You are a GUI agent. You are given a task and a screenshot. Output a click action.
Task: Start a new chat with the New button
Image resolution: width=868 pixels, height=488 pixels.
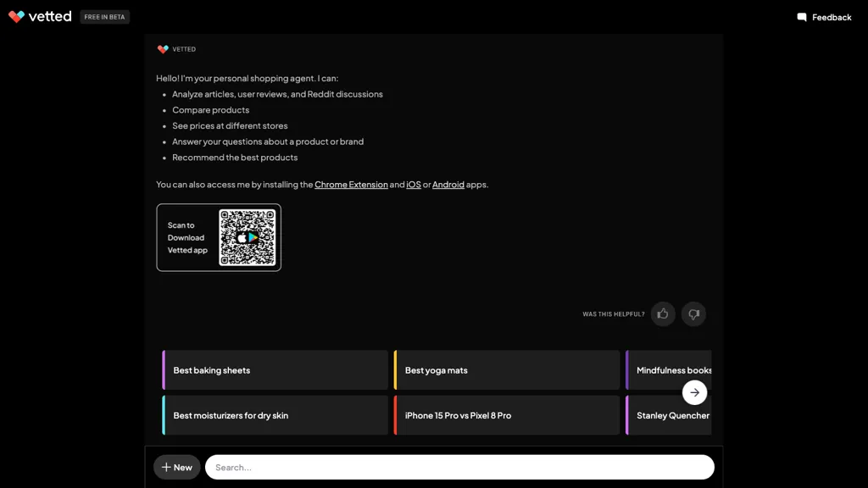(x=176, y=467)
